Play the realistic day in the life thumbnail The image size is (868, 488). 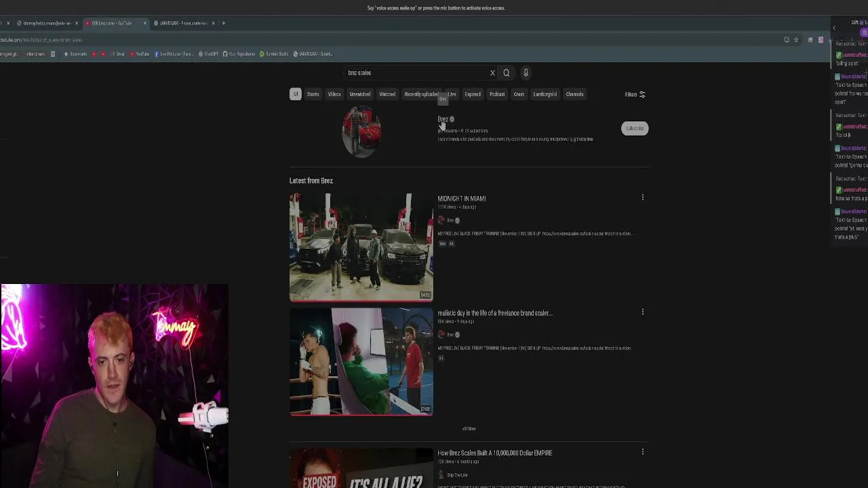[361, 361]
